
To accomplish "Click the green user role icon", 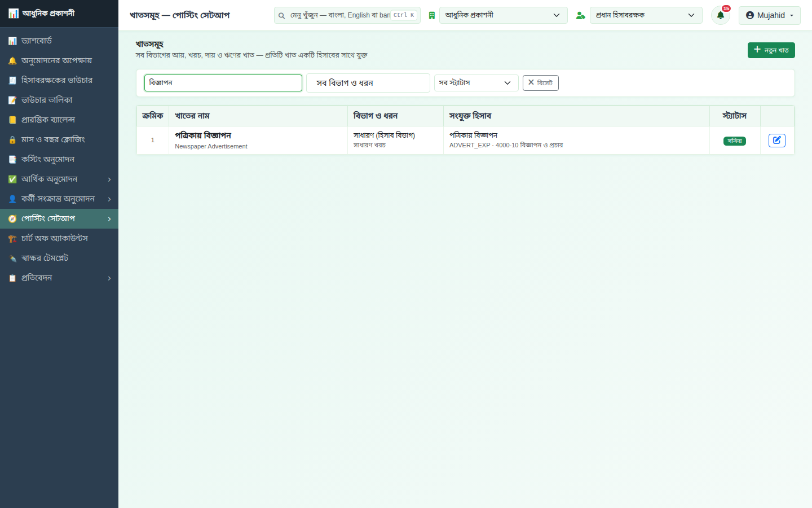I will pos(580,15).
